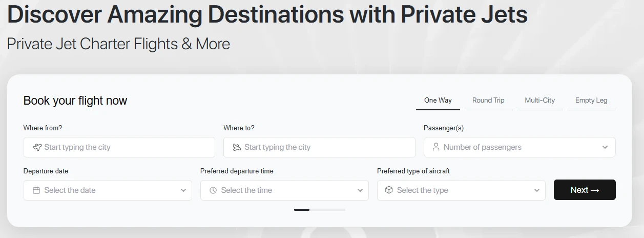The height and width of the screenshot is (238, 644).
Task: Open the Empty Leg tab
Action: pos(591,101)
